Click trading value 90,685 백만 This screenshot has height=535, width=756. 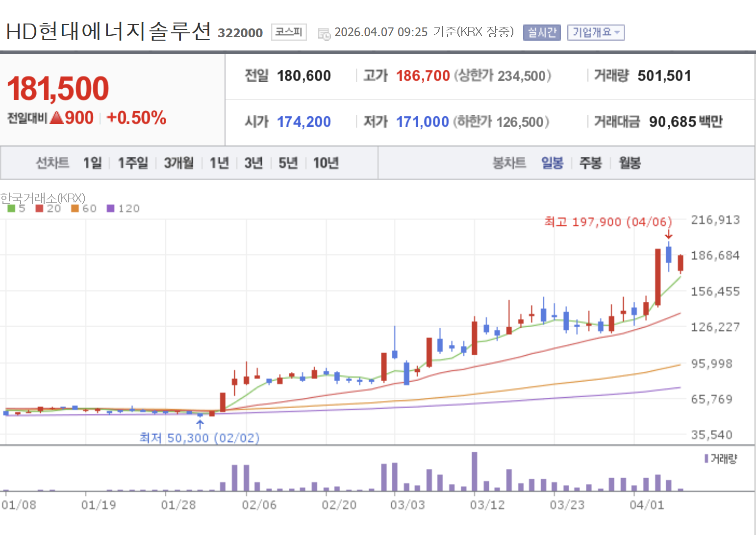pyautogui.click(x=686, y=122)
